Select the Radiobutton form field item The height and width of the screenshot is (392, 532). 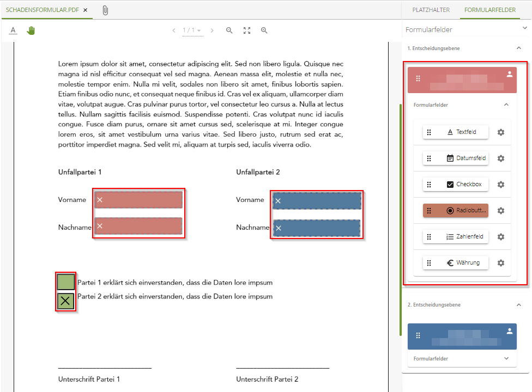pos(456,211)
